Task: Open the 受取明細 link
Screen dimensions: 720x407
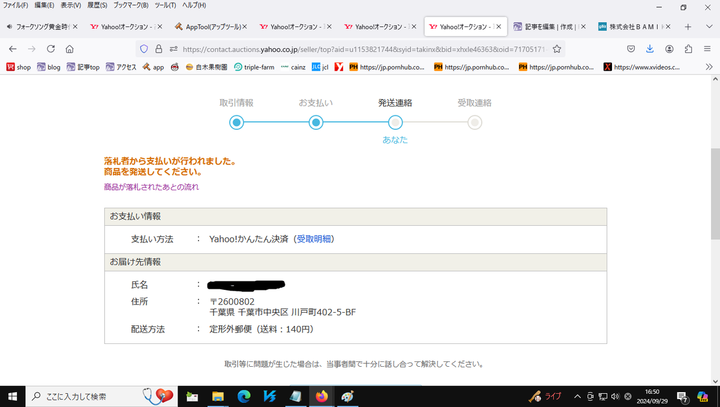Action: (314, 239)
